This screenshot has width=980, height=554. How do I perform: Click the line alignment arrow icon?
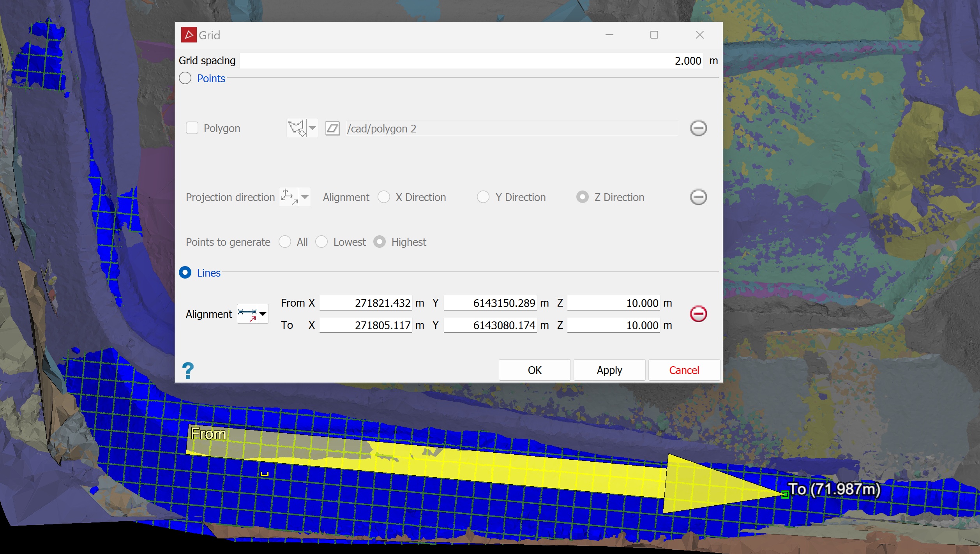tap(247, 314)
